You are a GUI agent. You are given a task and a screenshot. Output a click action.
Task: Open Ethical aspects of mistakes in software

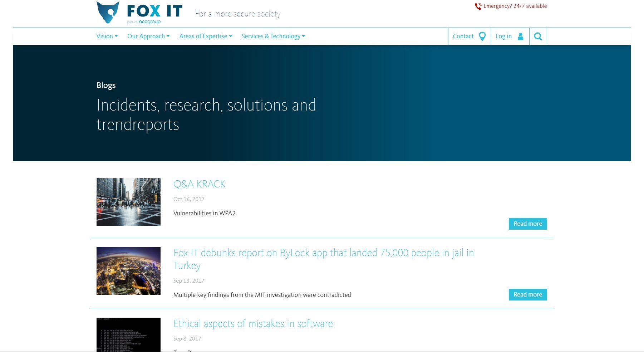point(253,324)
